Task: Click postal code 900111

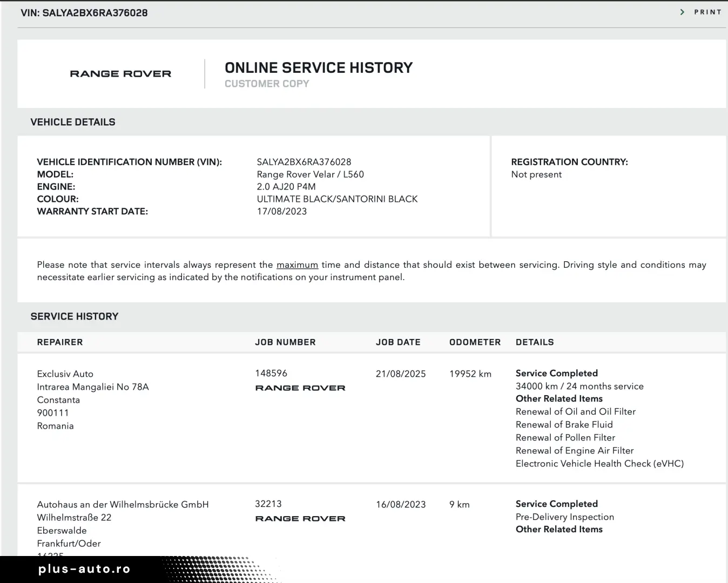Action: 53,413
